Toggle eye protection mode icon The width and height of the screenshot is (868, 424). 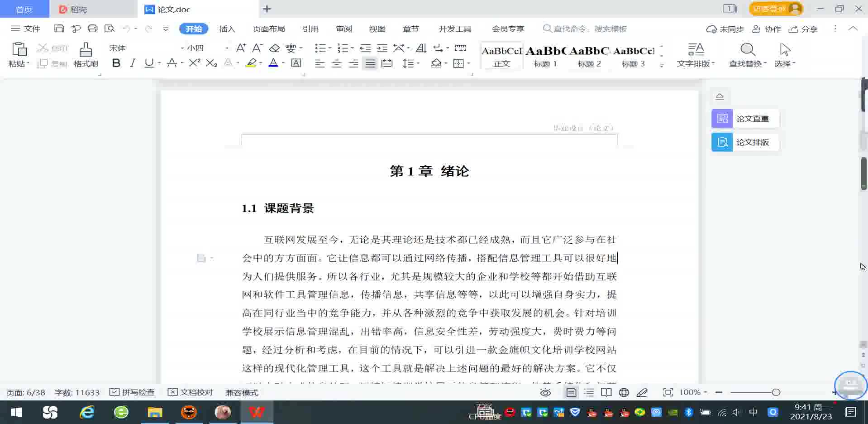pos(546,392)
